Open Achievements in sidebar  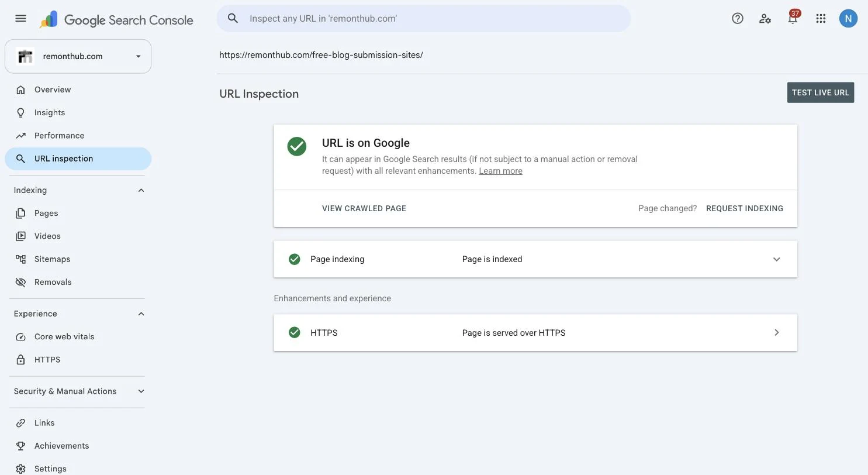point(78,446)
